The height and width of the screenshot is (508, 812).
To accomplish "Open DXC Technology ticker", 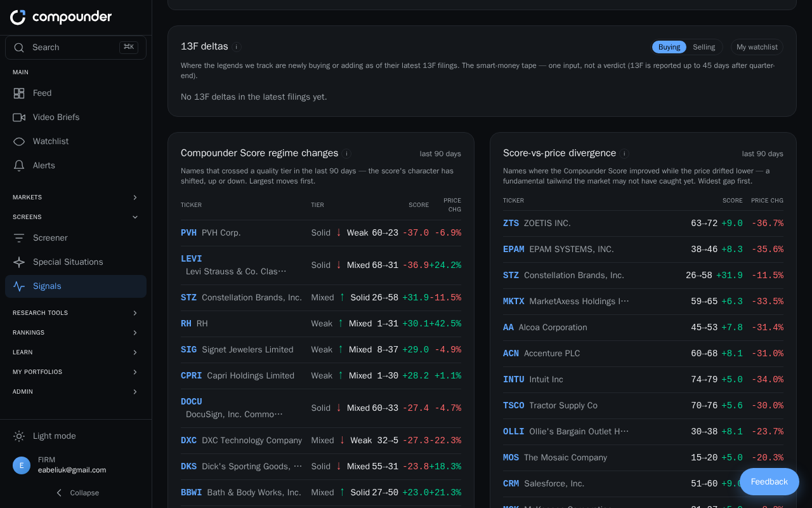I will 188,441.
